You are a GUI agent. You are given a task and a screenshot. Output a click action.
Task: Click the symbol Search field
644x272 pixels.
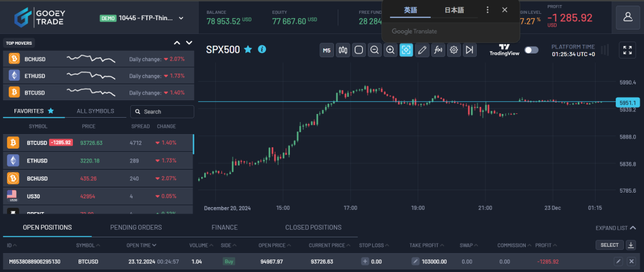pos(162,111)
